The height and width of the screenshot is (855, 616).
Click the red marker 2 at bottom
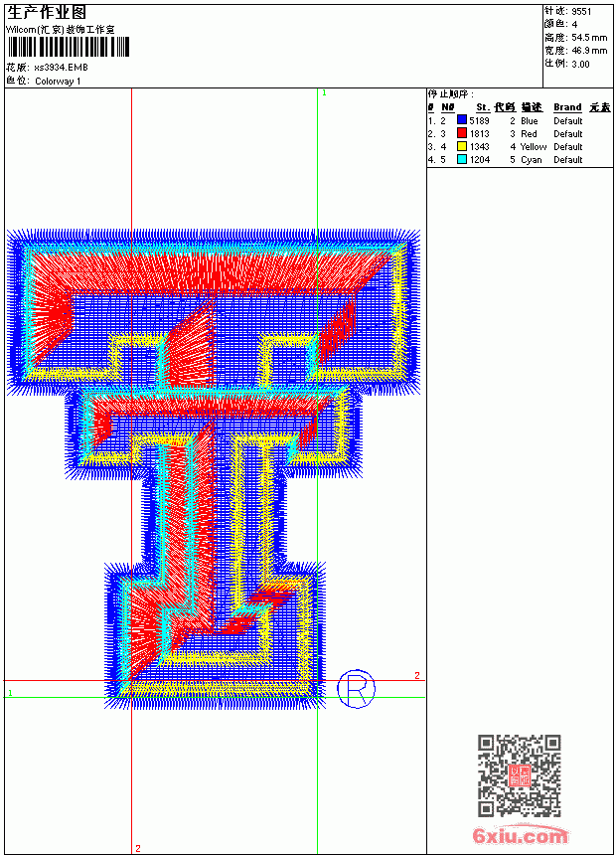(x=138, y=848)
